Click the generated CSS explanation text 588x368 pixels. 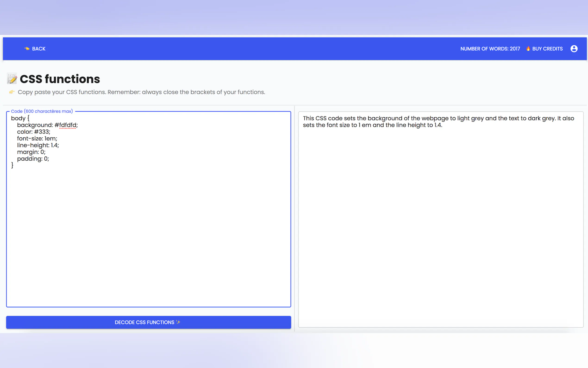click(438, 122)
